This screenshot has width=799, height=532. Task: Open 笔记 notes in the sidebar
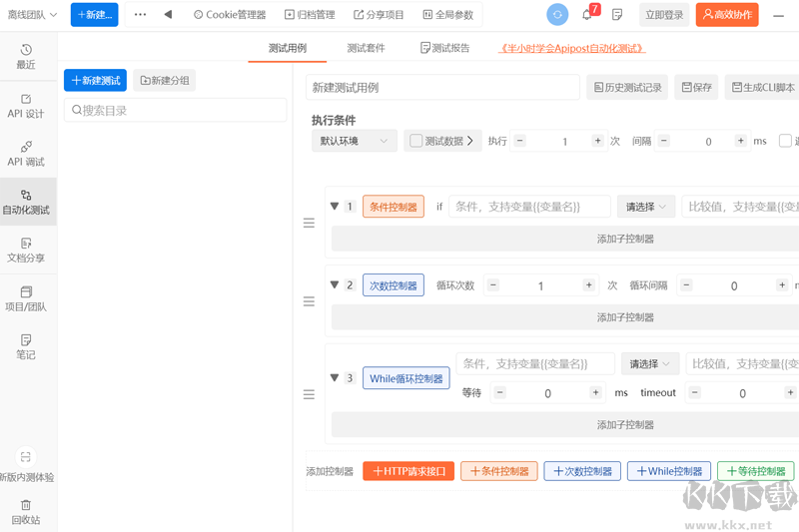26,346
